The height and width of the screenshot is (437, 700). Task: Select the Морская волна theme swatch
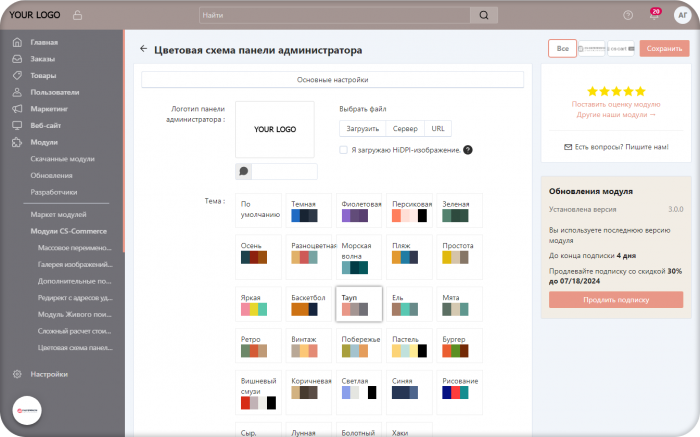pyautogui.click(x=359, y=257)
